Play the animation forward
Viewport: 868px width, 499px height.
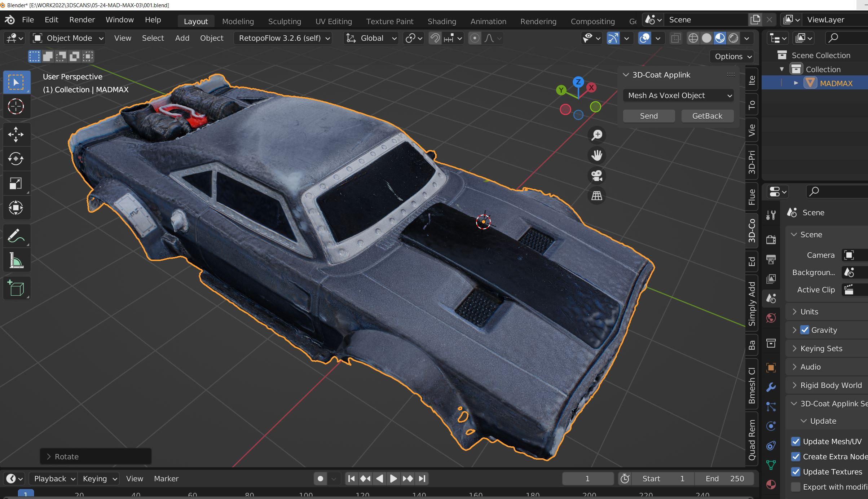coord(393,478)
